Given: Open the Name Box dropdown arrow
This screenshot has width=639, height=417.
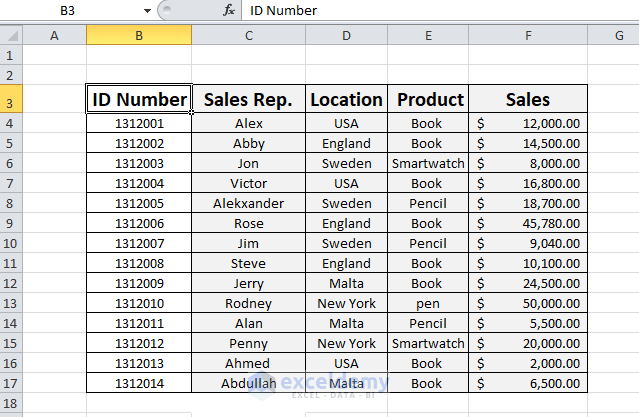Looking at the screenshot, I should [x=148, y=11].
